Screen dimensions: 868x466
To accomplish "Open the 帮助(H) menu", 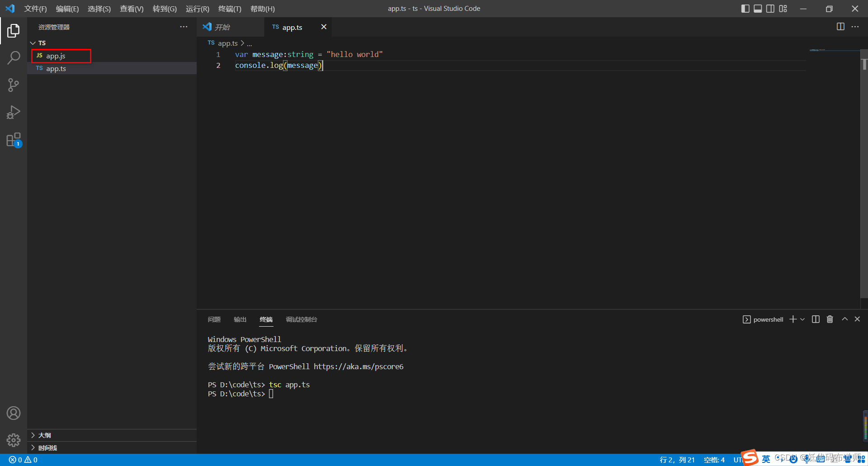I will click(x=263, y=9).
